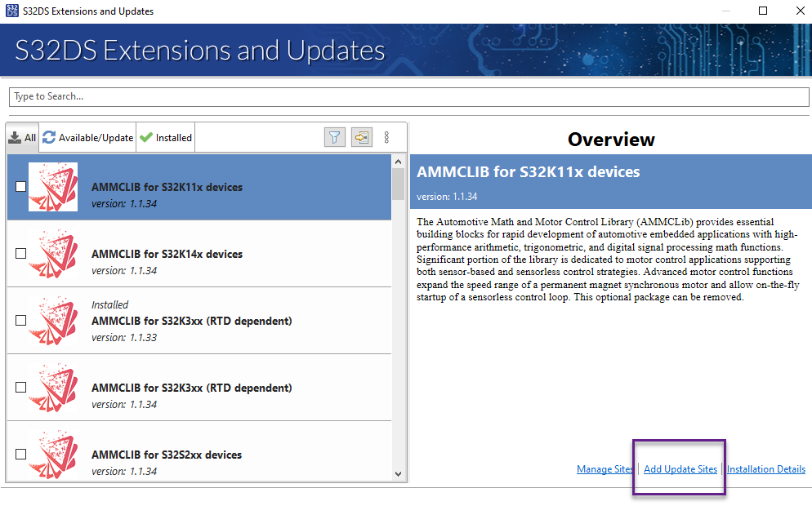Select the checkbox for installed AMMCLIB S32K3xx
The width and height of the screenshot is (812, 506).
tap(19, 321)
